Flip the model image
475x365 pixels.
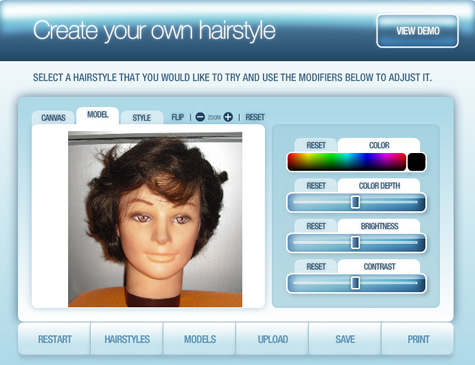178,117
